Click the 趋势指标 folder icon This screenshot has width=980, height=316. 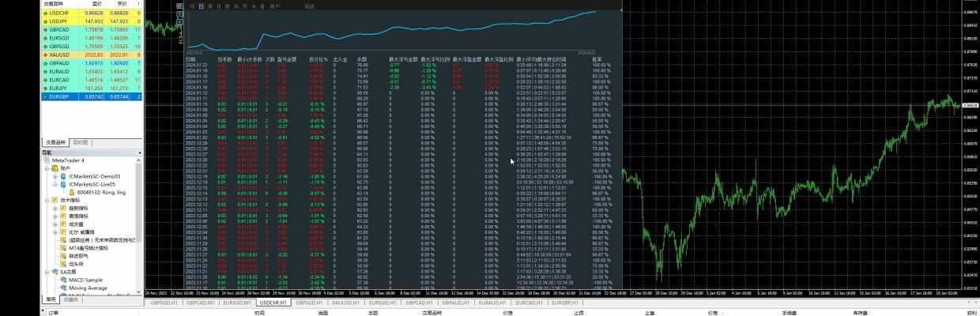click(64, 209)
